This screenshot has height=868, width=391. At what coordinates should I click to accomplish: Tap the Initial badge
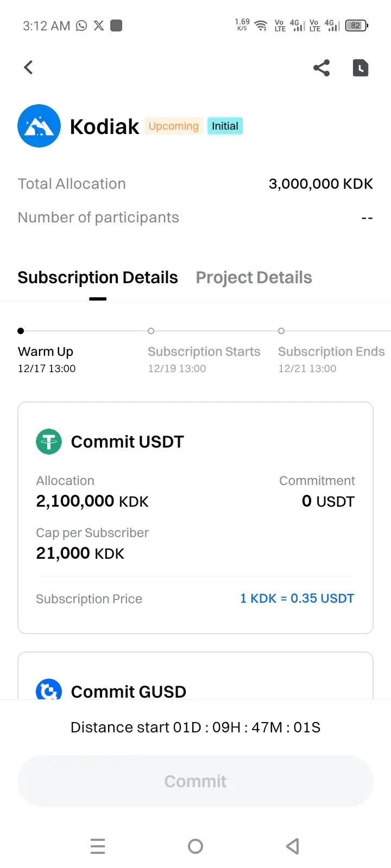[x=225, y=126]
